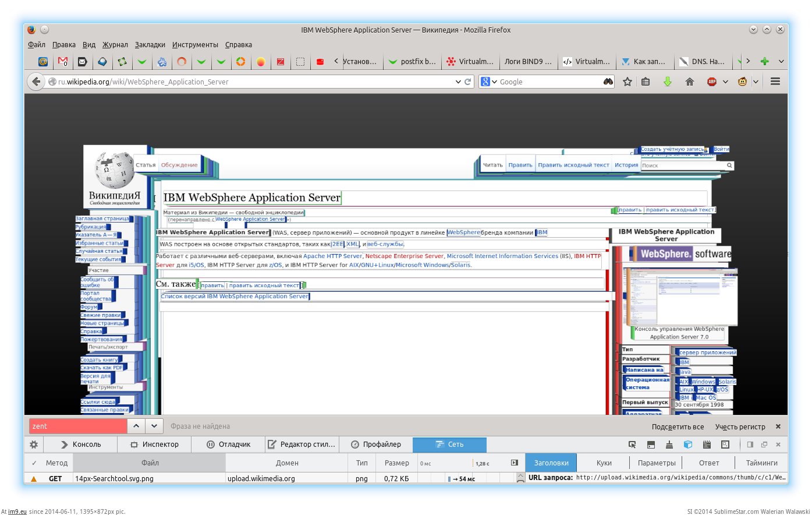Find next match arrow

click(x=154, y=426)
